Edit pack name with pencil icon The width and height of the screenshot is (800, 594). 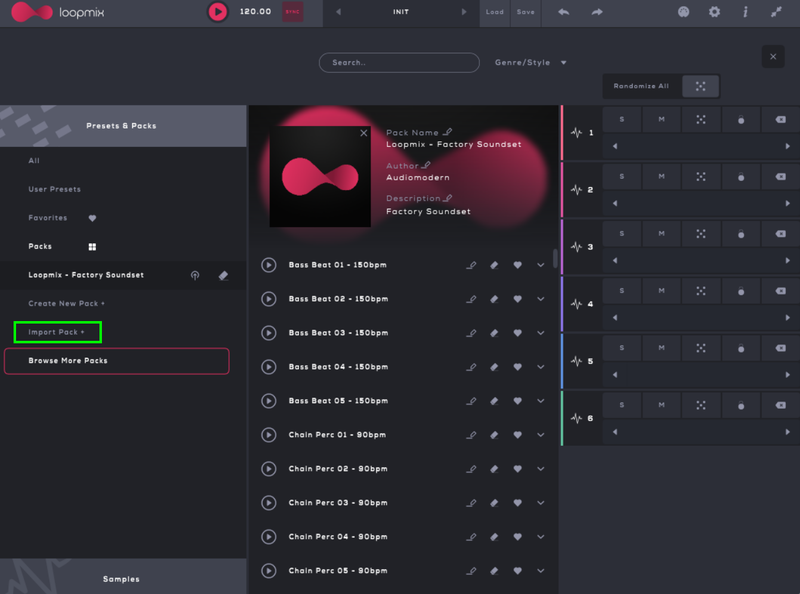pos(448,132)
